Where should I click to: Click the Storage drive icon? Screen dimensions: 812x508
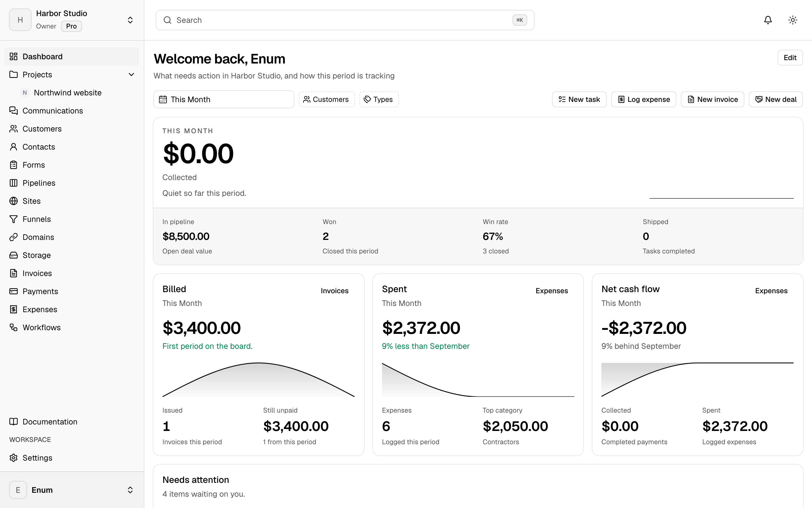tap(14, 255)
